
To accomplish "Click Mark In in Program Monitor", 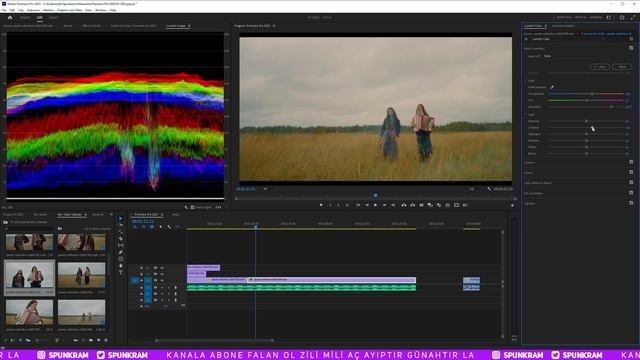I will click(330, 205).
